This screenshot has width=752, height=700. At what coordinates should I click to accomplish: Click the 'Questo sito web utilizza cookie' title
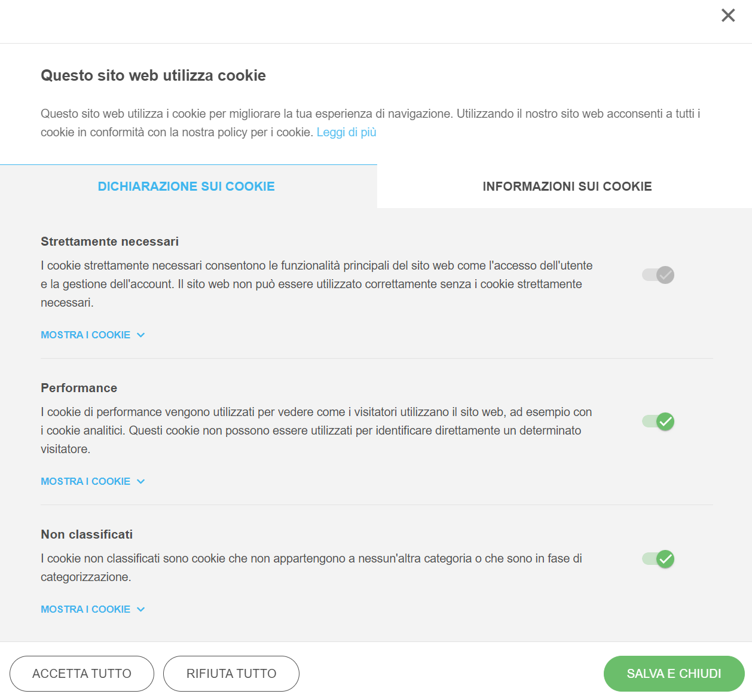click(153, 75)
